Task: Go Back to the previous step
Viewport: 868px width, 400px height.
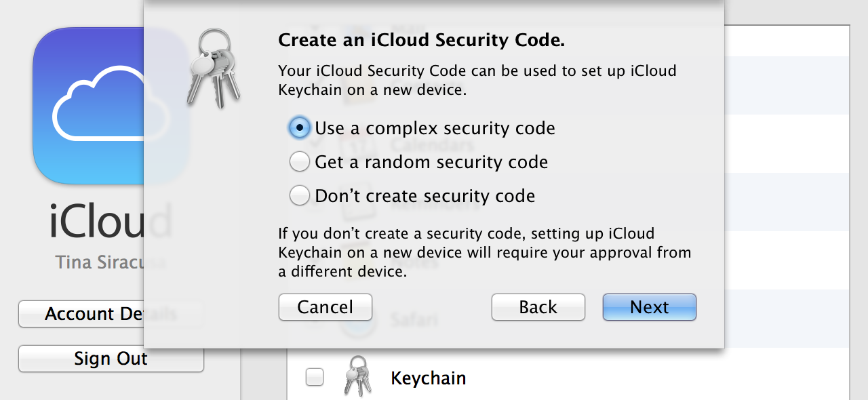Action: coord(538,307)
